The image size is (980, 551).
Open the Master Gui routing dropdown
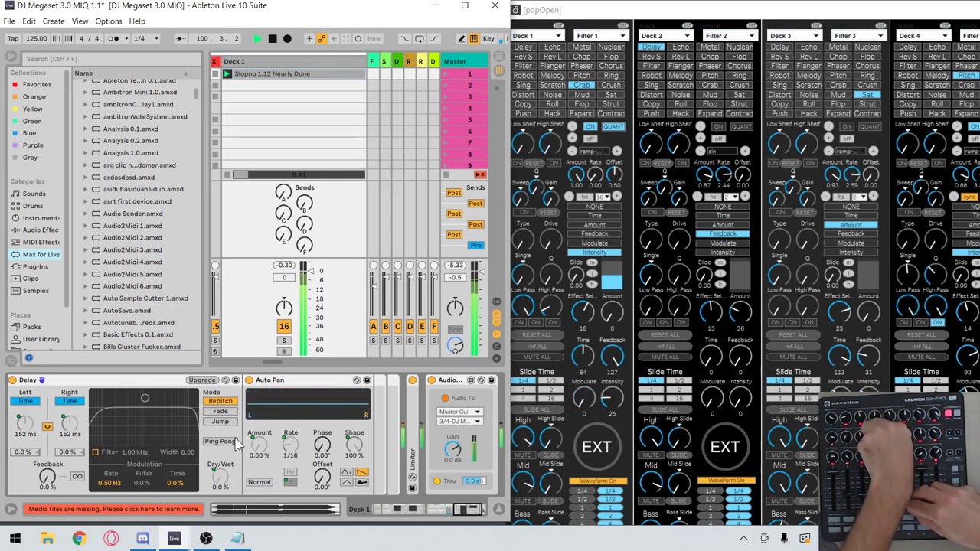(x=459, y=412)
